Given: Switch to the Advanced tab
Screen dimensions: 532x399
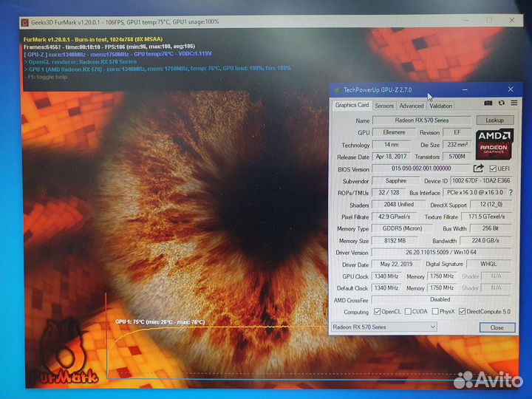Looking at the screenshot, I should [x=412, y=106].
